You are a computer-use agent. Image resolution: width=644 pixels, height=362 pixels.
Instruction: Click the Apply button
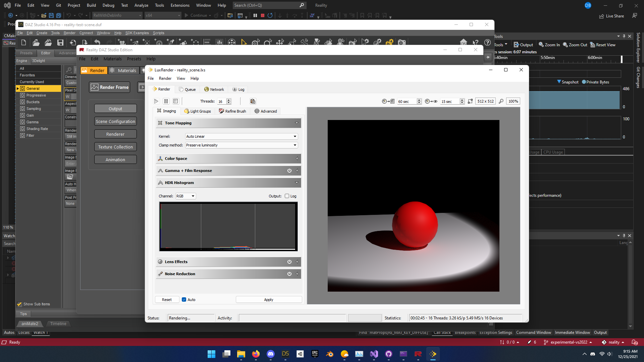click(x=269, y=300)
